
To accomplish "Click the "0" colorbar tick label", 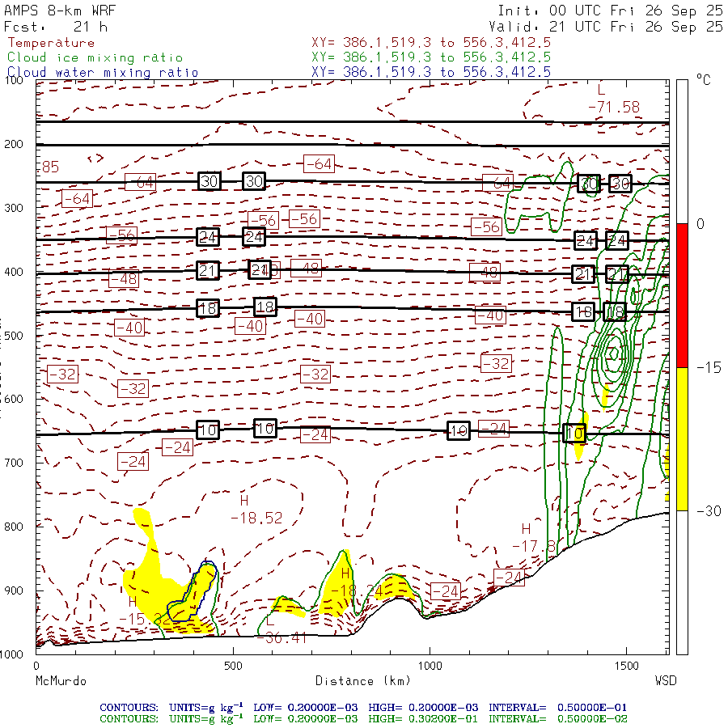I will [700, 224].
